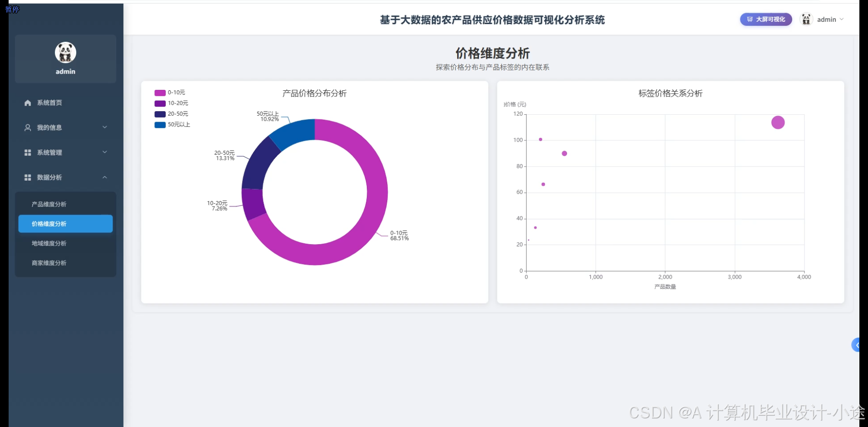Click the 10-20元 purple donut slice
868x427 pixels.
click(x=253, y=203)
